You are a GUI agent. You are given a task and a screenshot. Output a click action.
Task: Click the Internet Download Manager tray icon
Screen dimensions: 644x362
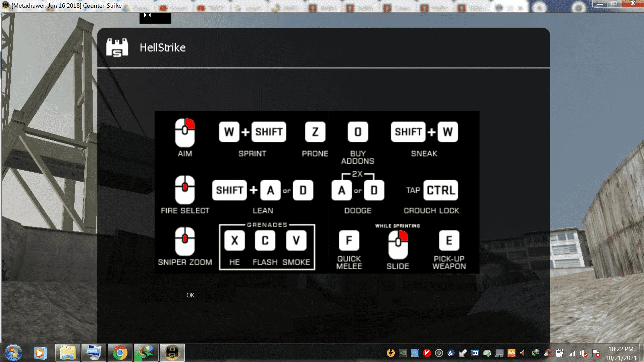536,353
